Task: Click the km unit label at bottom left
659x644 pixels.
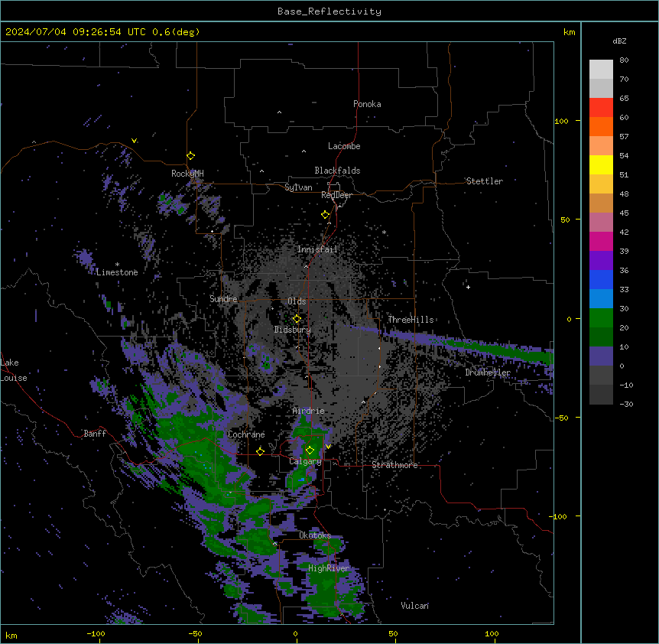Action: 11,636
